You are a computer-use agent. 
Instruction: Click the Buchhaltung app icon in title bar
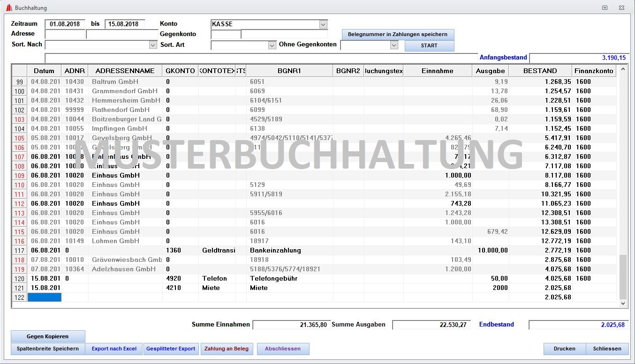[x=8, y=8]
